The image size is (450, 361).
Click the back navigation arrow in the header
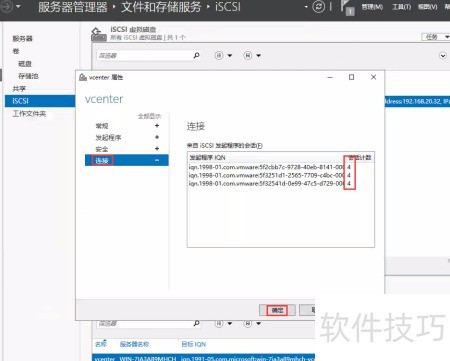click(x=6, y=6)
